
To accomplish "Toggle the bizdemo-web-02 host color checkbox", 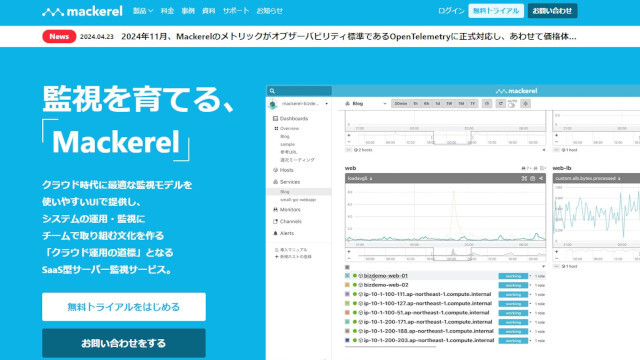I will 347,285.
